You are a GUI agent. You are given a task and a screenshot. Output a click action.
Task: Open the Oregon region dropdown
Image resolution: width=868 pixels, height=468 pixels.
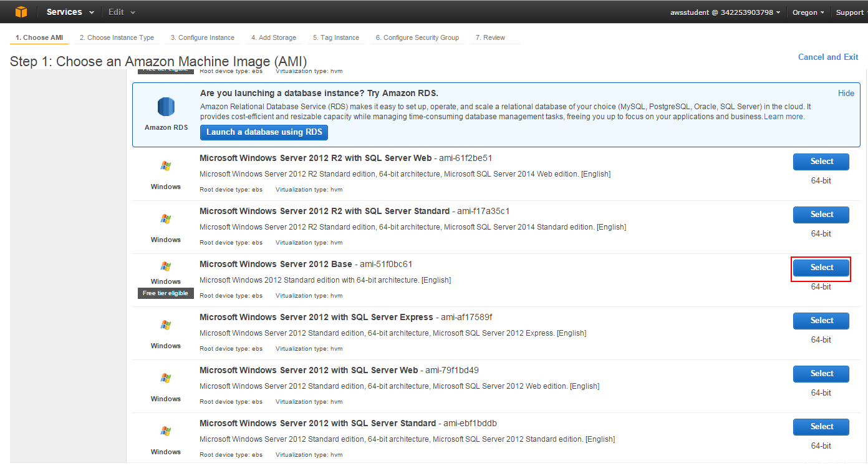(x=808, y=12)
